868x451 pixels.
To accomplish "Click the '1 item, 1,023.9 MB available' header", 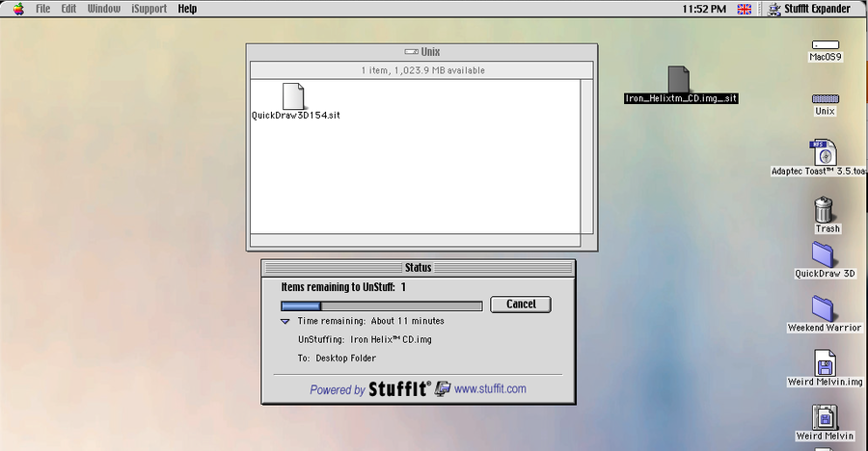I will 423,70.
